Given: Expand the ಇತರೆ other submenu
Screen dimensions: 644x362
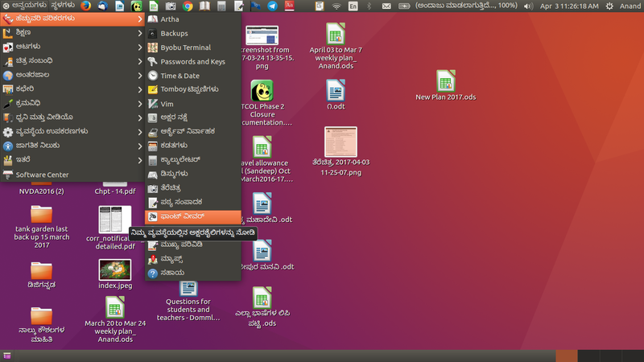Looking at the screenshot, I should click(72, 159).
